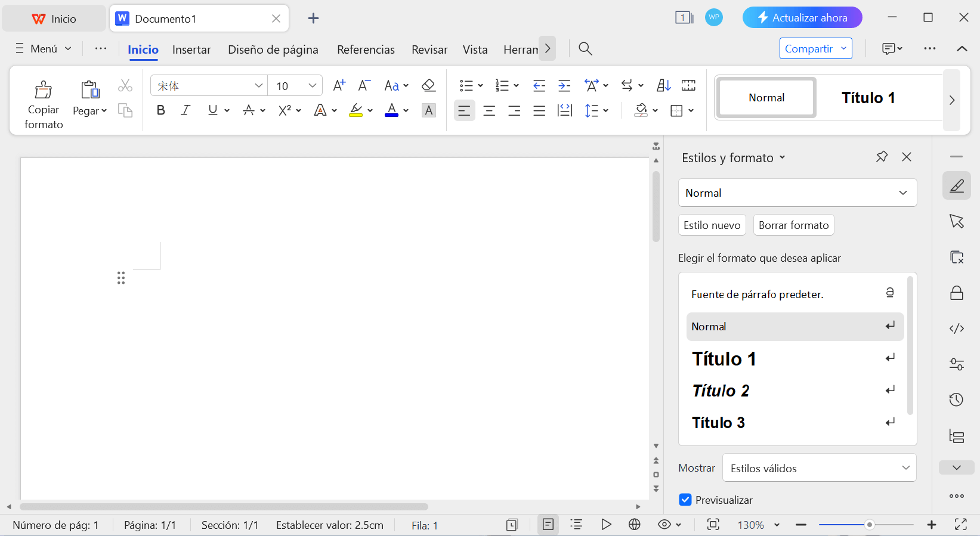This screenshot has height=536, width=980.
Task: Apply the blue font color
Action: tap(391, 110)
